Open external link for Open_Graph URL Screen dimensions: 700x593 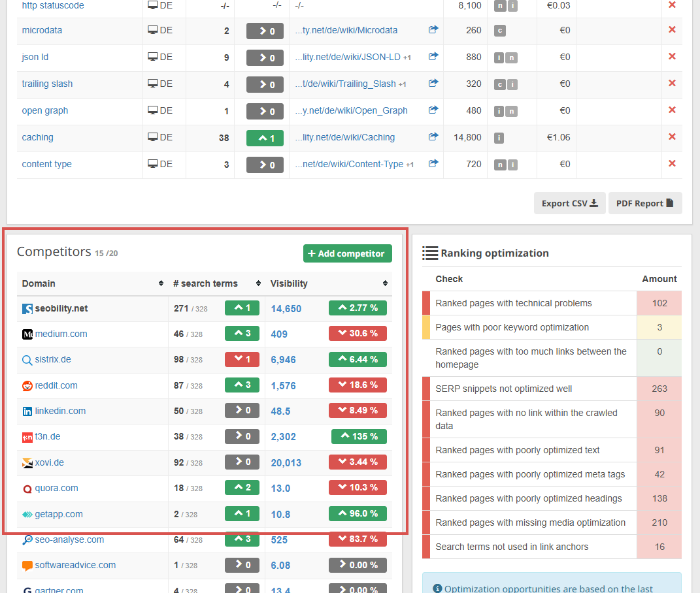[x=433, y=110]
